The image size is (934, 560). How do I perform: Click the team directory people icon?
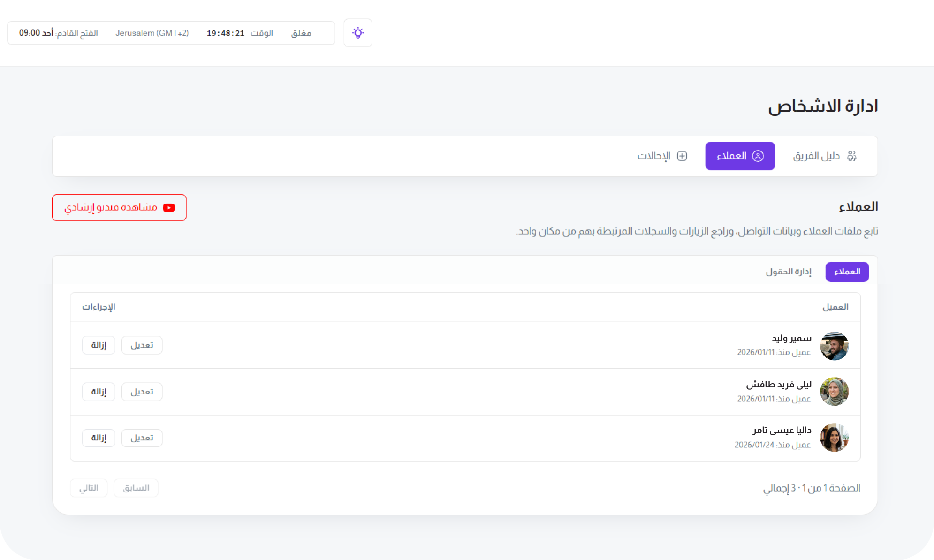852,156
